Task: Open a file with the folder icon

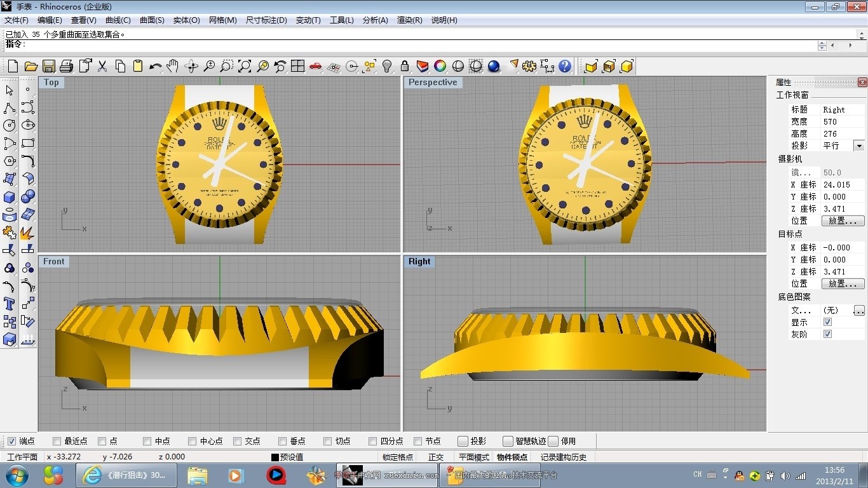Action: click(x=31, y=66)
